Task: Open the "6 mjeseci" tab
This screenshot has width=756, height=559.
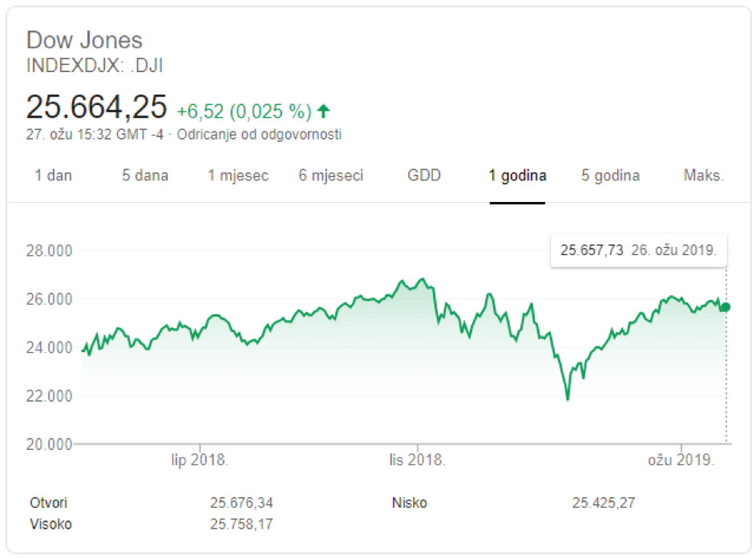Action: click(x=331, y=176)
